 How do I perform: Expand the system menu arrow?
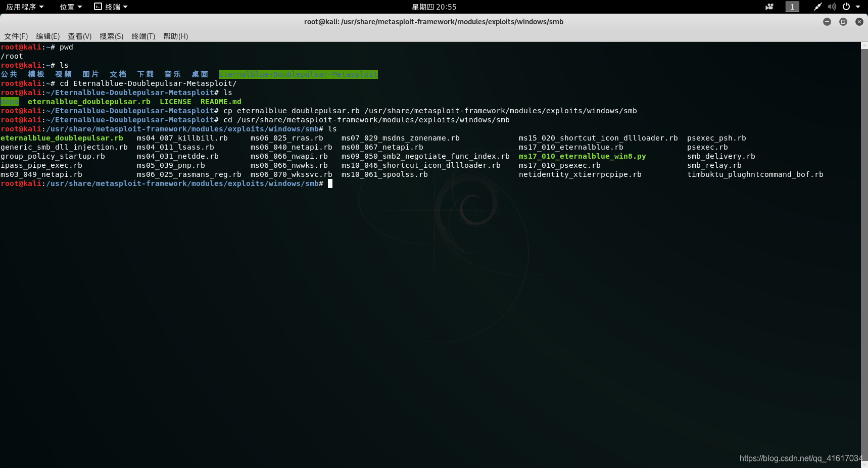pos(858,7)
